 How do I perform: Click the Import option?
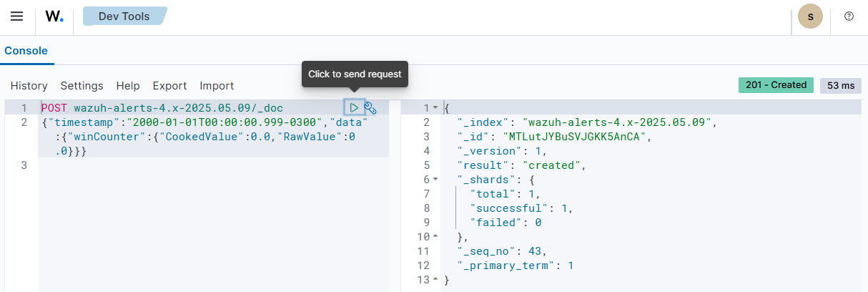point(217,86)
